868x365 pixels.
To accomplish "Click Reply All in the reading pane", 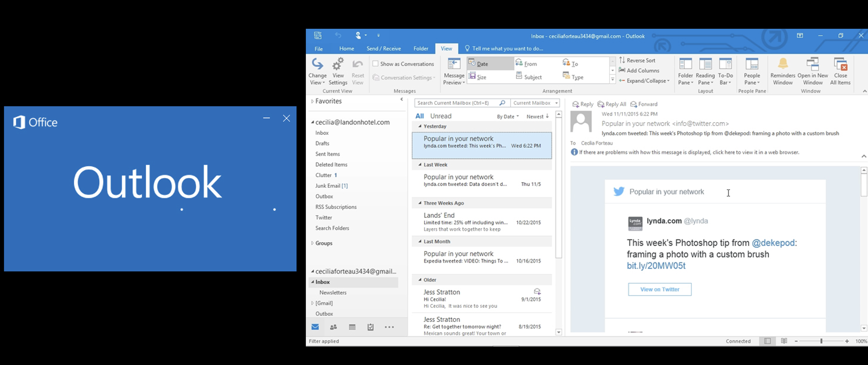I will point(611,104).
